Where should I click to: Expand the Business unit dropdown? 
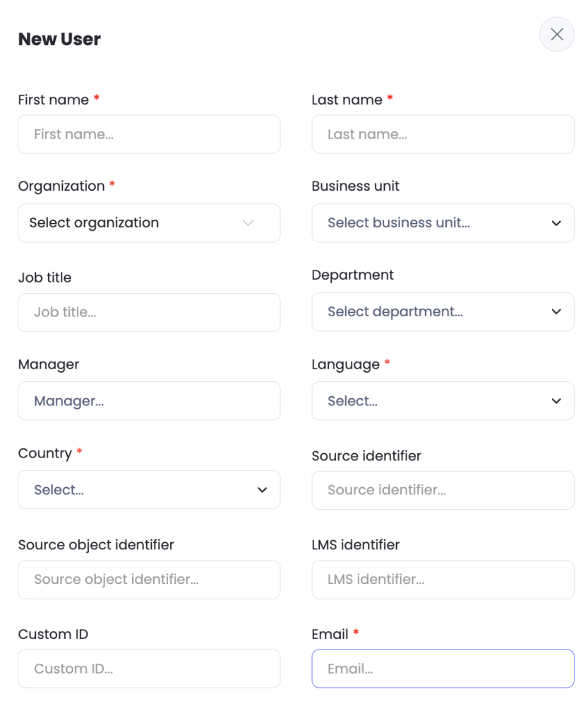431,223
